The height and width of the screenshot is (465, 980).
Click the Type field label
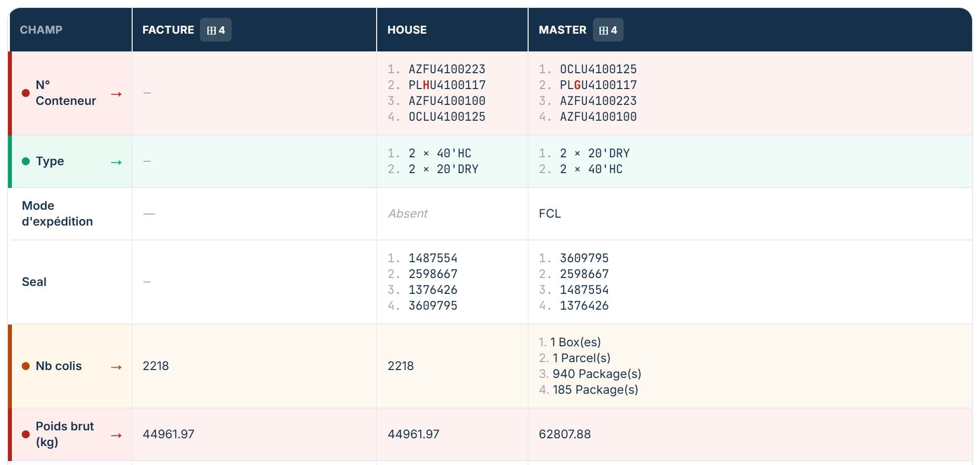click(49, 161)
